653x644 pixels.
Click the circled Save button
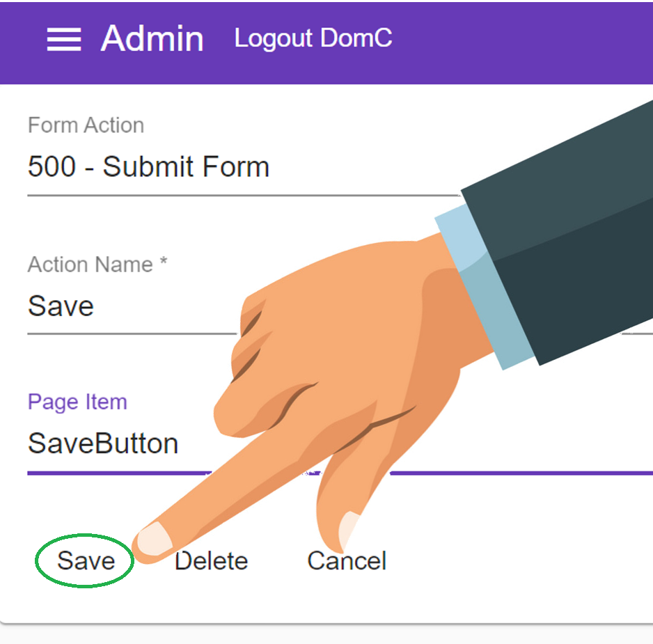86,560
